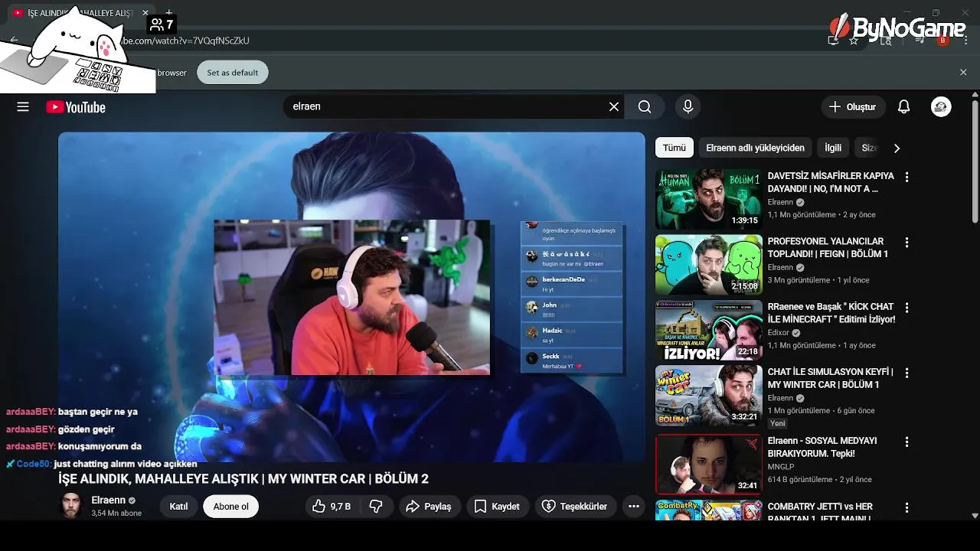Image resolution: width=980 pixels, height=551 pixels.
Task: Start voice search with the microphone icon
Action: click(688, 107)
